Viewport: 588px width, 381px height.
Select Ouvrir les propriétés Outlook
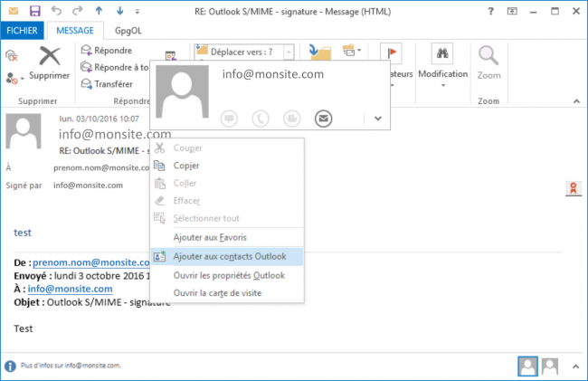pos(227,275)
